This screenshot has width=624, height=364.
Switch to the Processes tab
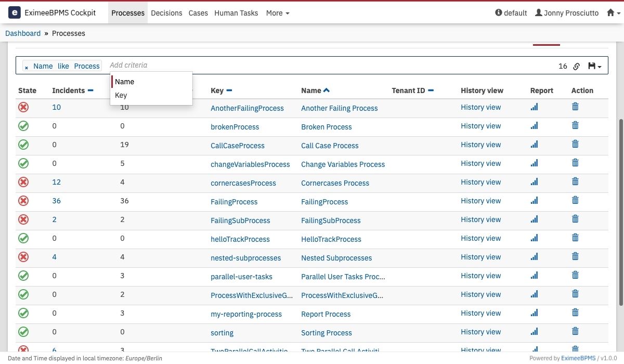click(x=128, y=13)
